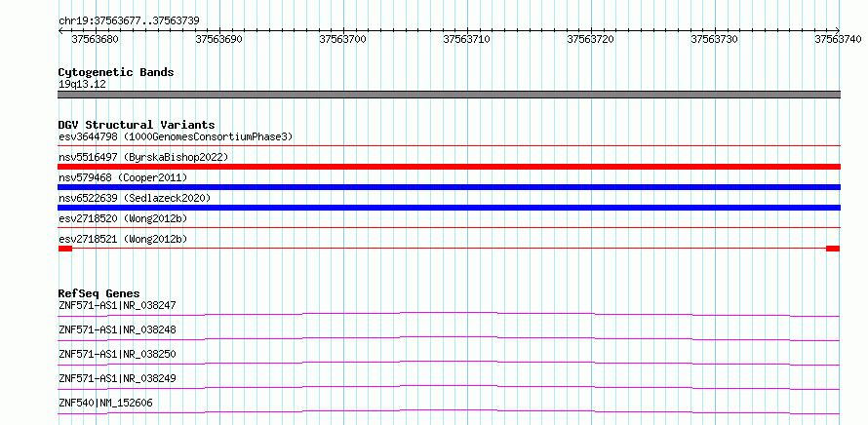
Task: Click the blue nsv579468 variant bar
Action: pos(450,187)
